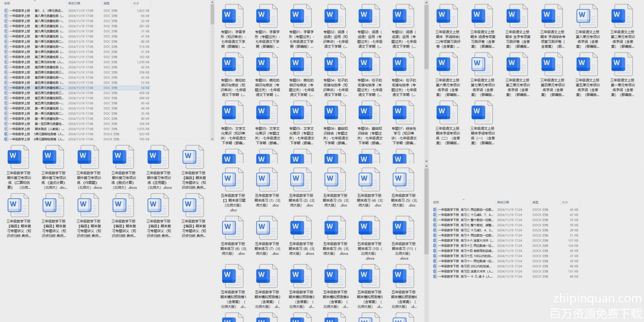Sort 一年级数学上册 list by 修改日期 column
The image size is (644, 322).
tap(74, 3)
